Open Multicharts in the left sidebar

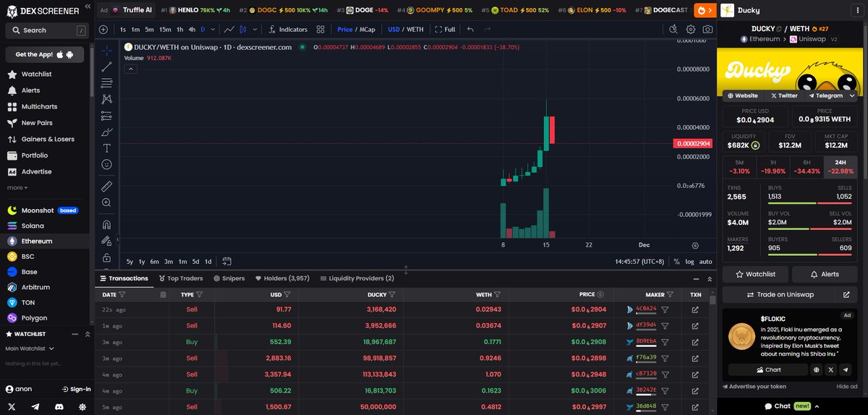click(x=39, y=107)
